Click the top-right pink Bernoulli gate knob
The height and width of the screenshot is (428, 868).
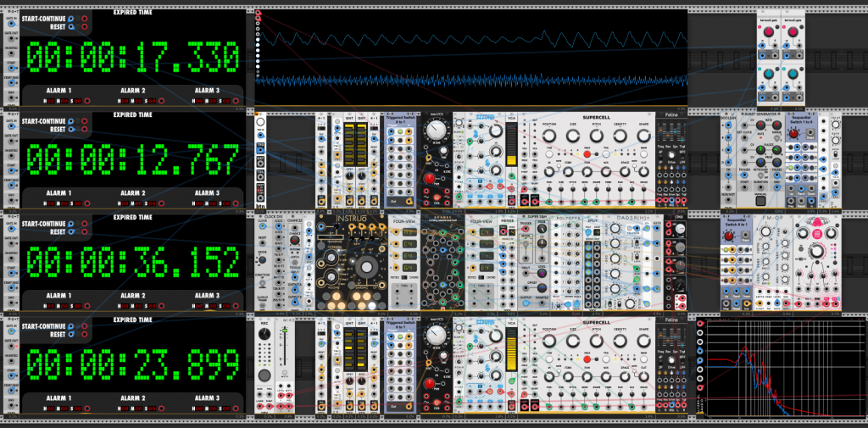(793, 32)
